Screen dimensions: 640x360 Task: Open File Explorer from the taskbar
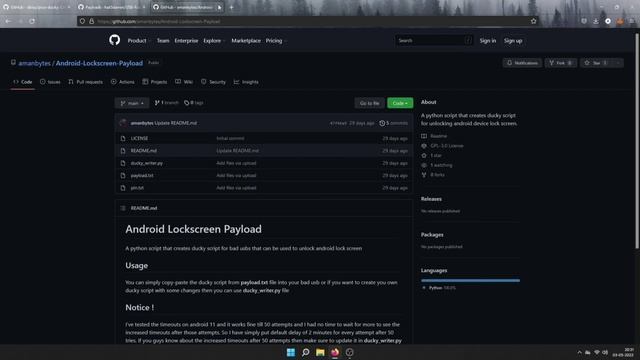pos(320,352)
